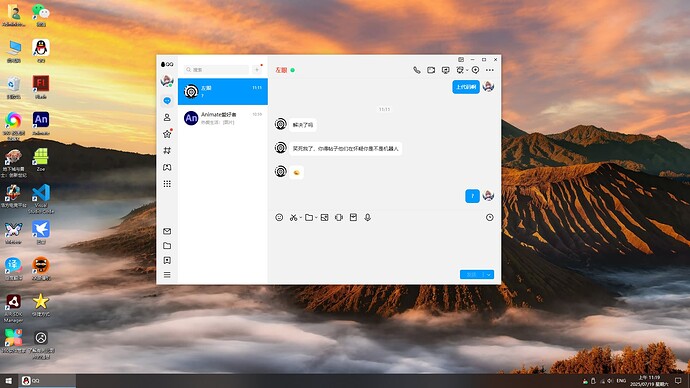Open the hamburger main menu in sidebar
This screenshot has height=388, width=690.
tap(167, 275)
